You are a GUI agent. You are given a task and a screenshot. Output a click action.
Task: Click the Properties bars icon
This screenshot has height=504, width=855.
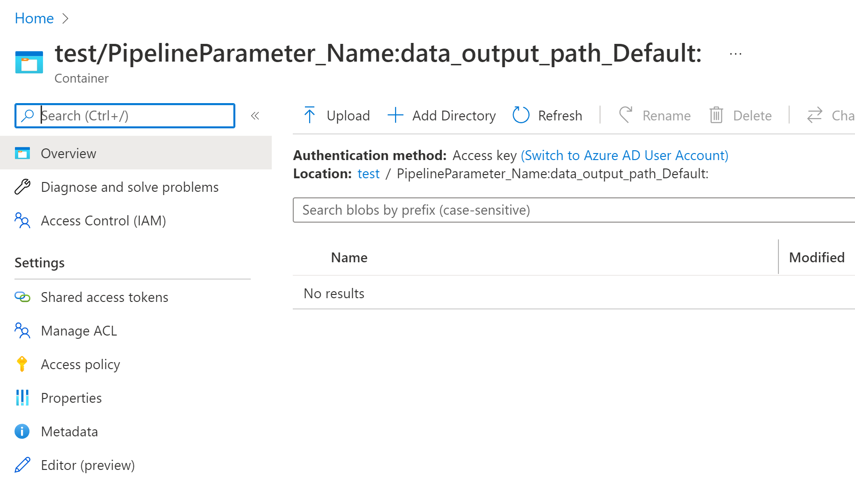(x=22, y=398)
